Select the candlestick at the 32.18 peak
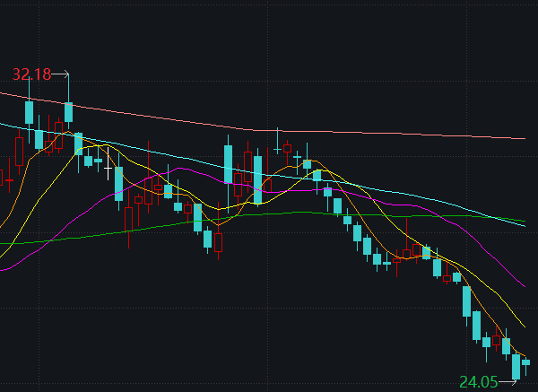538x392 pixels. [68, 111]
